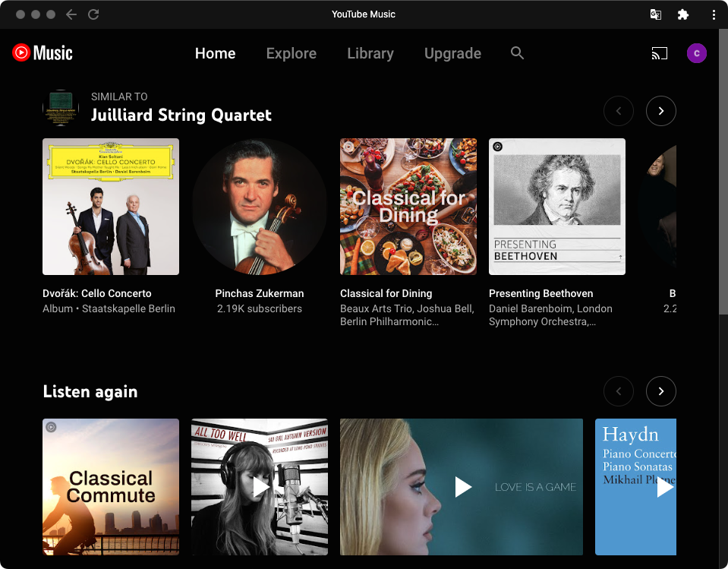
Task: Open Juilliard String Quartet artist link
Action: [x=181, y=115]
